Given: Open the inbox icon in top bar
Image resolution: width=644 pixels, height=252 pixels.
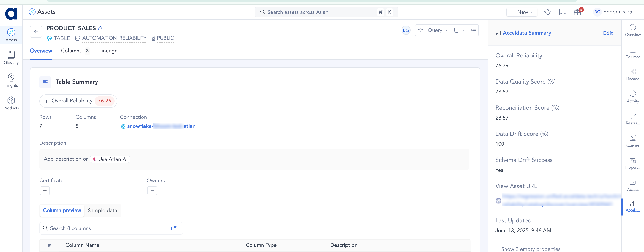Looking at the screenshot, I should pyautogui.click(x=563, y=12).
